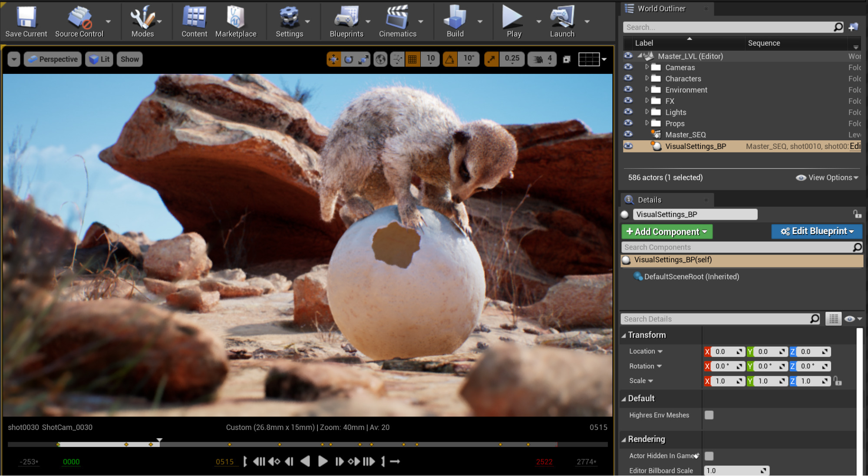The width and height of the screenshot is (868, 476).
Task: Click the Edit Blueprint button
Action: 816,231
